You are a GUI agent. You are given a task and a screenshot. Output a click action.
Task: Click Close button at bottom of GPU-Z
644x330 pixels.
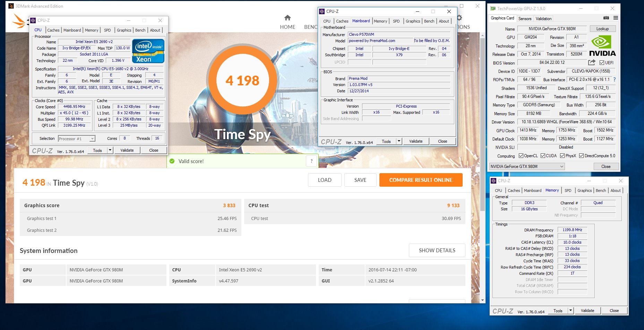point(606,167)
